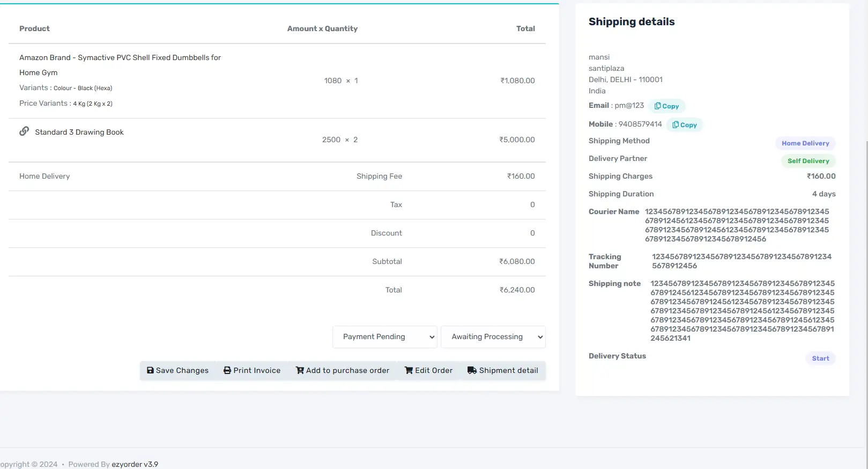Expand the Awaiting Processing order status dropdown

493,337
